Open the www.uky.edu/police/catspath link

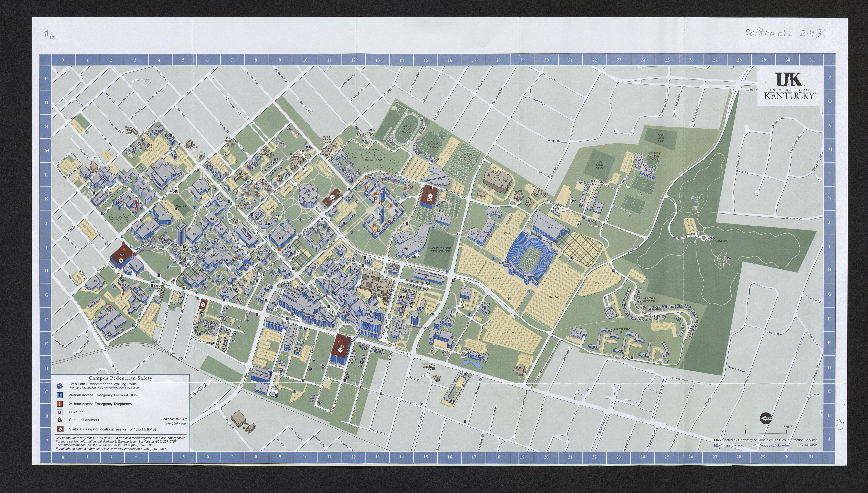click(x=121, y=388)
